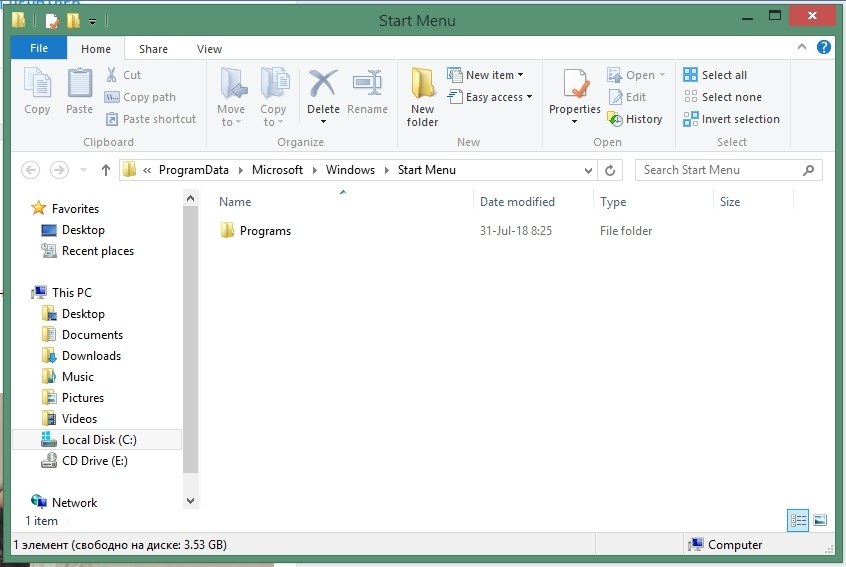Open the recent locations history arrow

[x=83, y=170]
